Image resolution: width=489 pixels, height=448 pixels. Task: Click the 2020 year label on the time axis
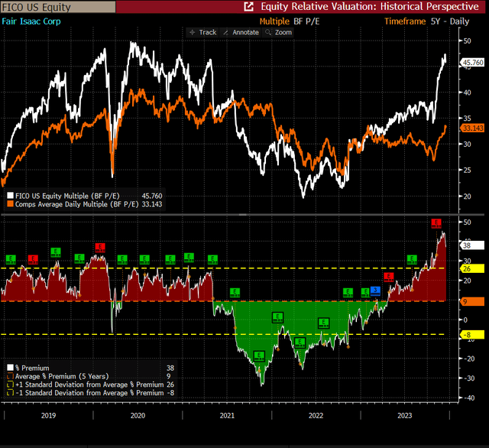(138, 416)
